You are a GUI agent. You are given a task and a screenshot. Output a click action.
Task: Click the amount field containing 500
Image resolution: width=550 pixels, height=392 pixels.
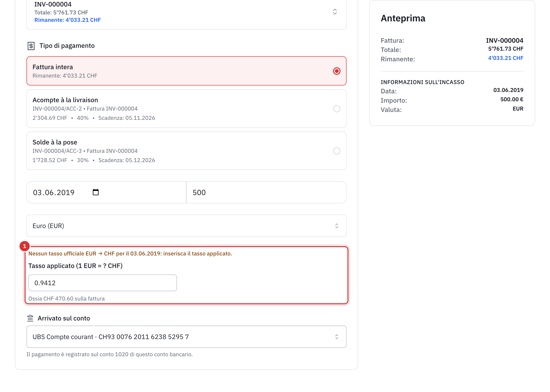point(267,192)
